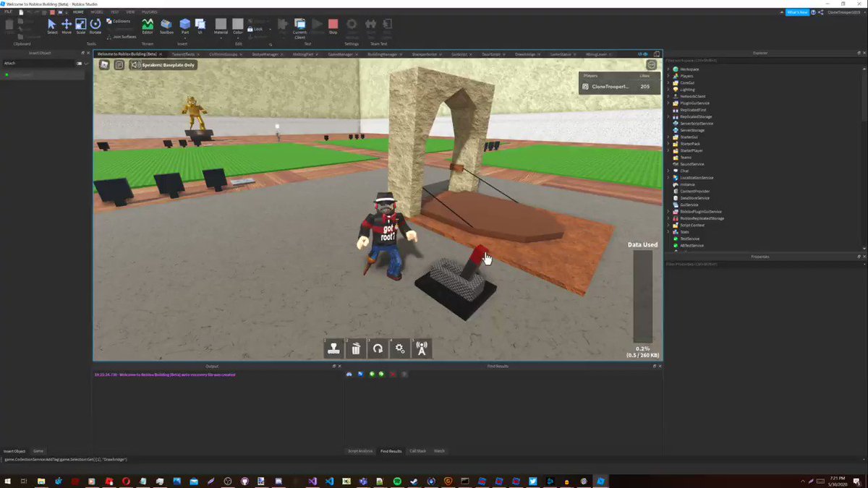Open the Toolbox panel
Screen dimensions: 868x488
point(166,26)
